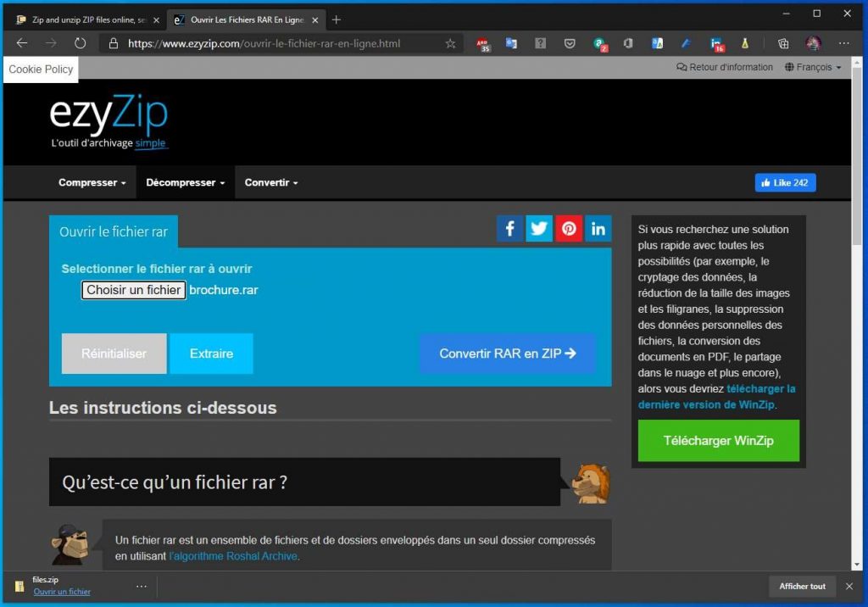Click the Extraire button

[x=211, y=354]
